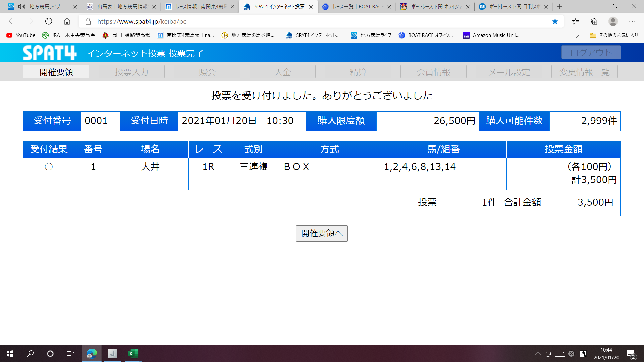Open the browser profile avatar
The image size is (644, 362).
click(x=613, y=21)
